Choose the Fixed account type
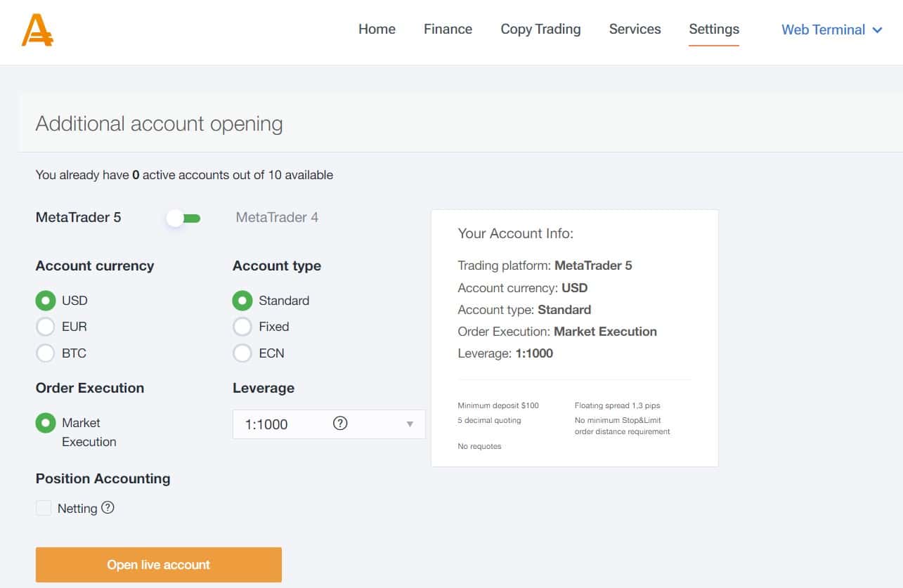The width and height of the screenshot is (903, 588). (242, 327)
